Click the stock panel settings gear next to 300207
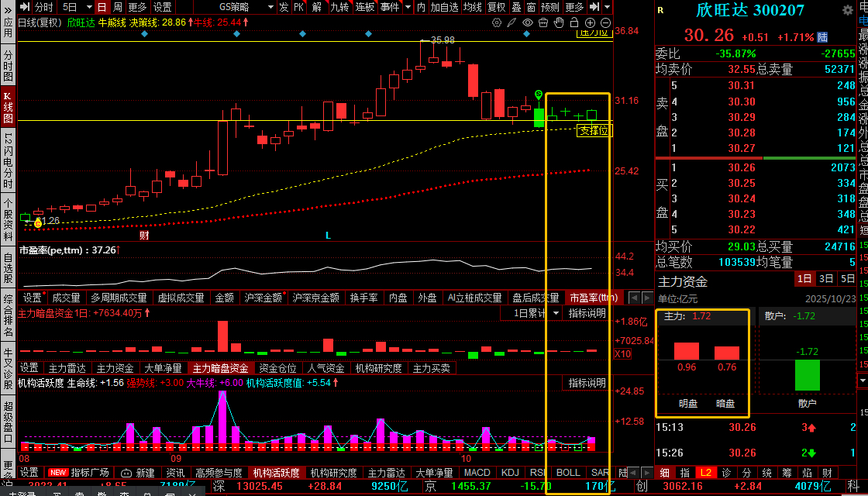Image resolution: width=868 pixels, height=496 pixels. (x=848, y=11)
